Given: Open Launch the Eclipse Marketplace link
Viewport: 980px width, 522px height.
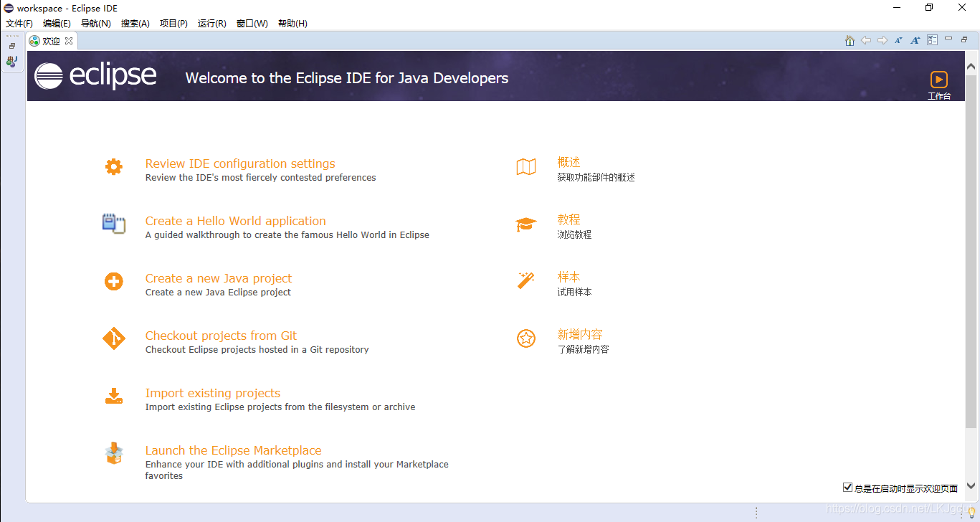Looking at the screenshot, I should pyautogui.click(x=234, y=450).
